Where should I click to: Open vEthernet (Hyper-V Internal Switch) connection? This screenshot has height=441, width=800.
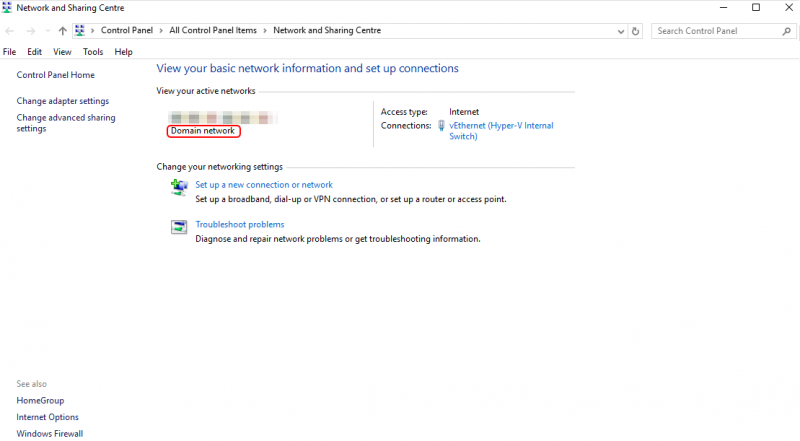pos(501,131)
